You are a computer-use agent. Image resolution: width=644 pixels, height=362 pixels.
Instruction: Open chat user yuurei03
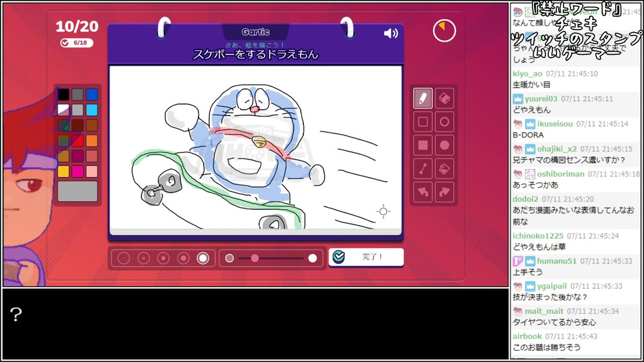pos(541,99)
